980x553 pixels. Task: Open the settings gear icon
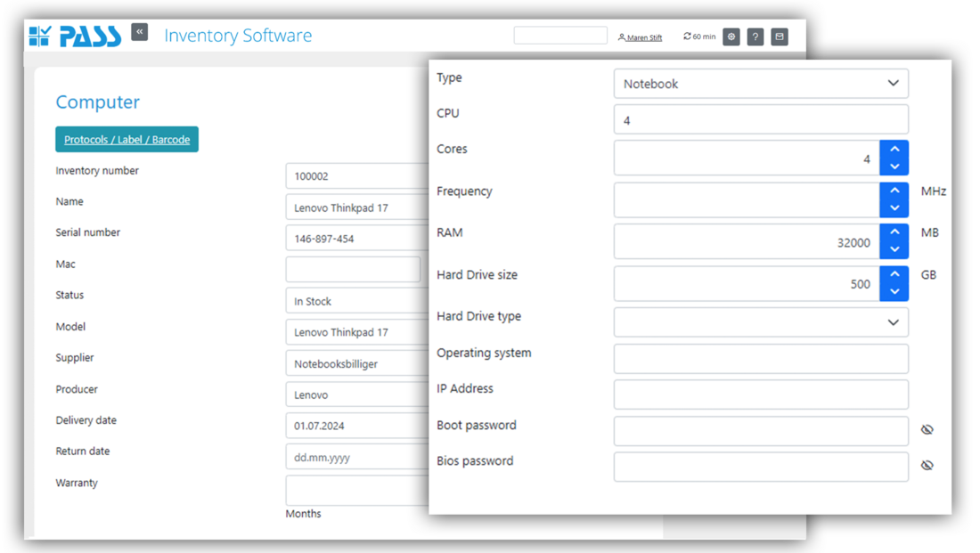(731, 36)
